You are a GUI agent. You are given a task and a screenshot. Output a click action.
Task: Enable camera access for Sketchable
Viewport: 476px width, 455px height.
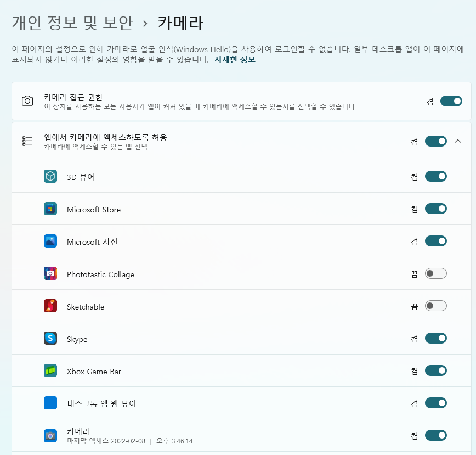[435, 306]
